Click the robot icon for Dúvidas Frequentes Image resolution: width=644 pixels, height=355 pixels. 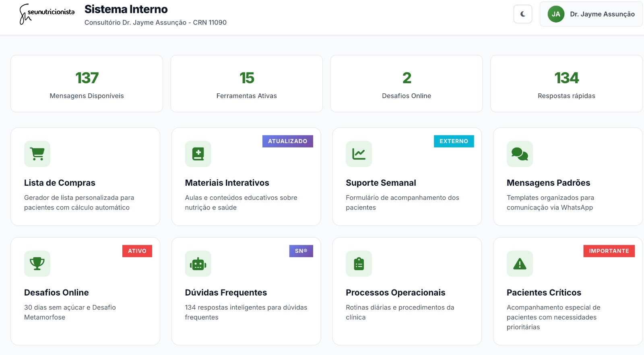(198, 264)
